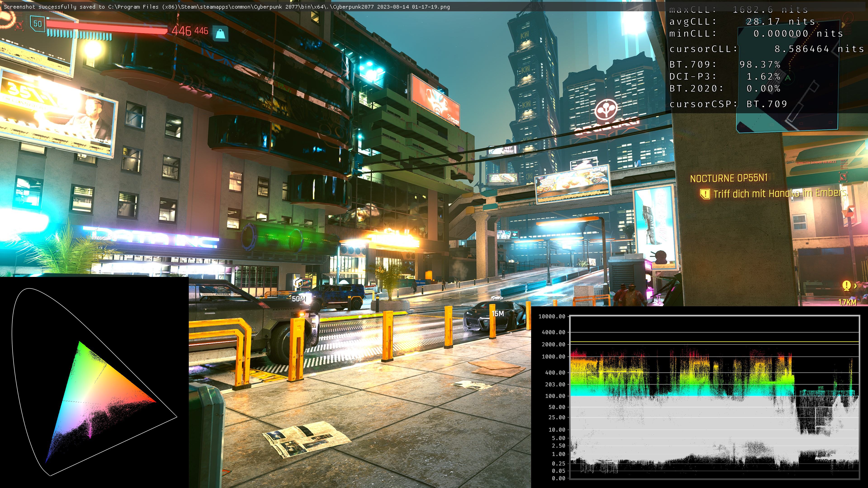This screenshot has height=488, width=868.
Task: Click the '50.00' waveform axis label
Action: click(557, 407)
